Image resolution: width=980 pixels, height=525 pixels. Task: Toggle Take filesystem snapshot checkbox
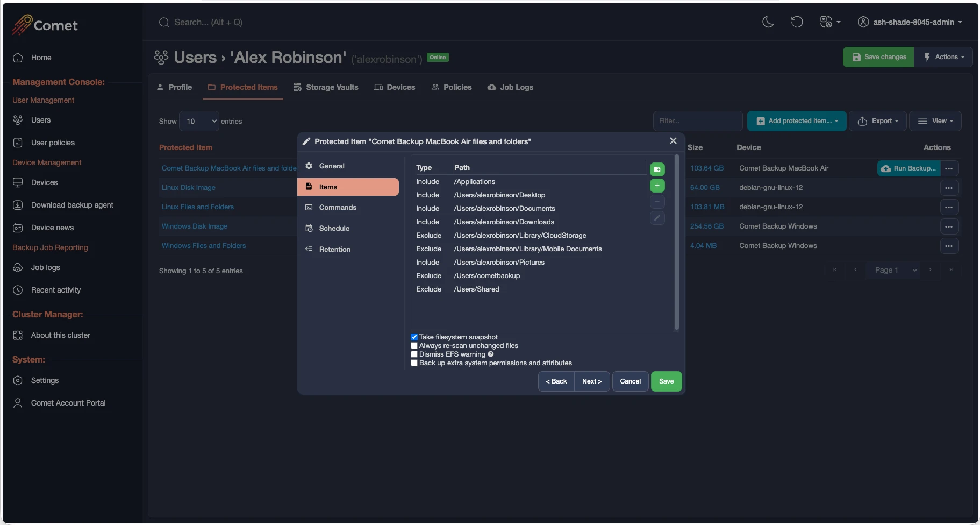[414, 337]
